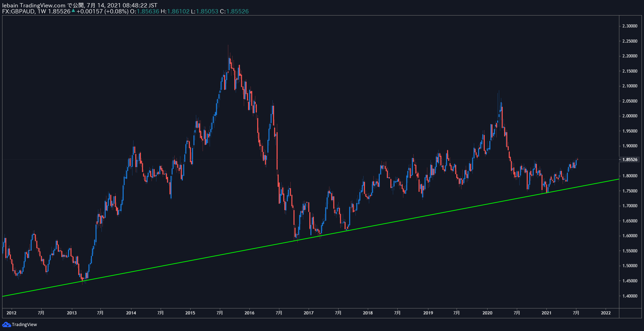Screen dimensions: 644x331
Task: Click the header text 'lebain TradingView.com'
Action: [34, 5]
